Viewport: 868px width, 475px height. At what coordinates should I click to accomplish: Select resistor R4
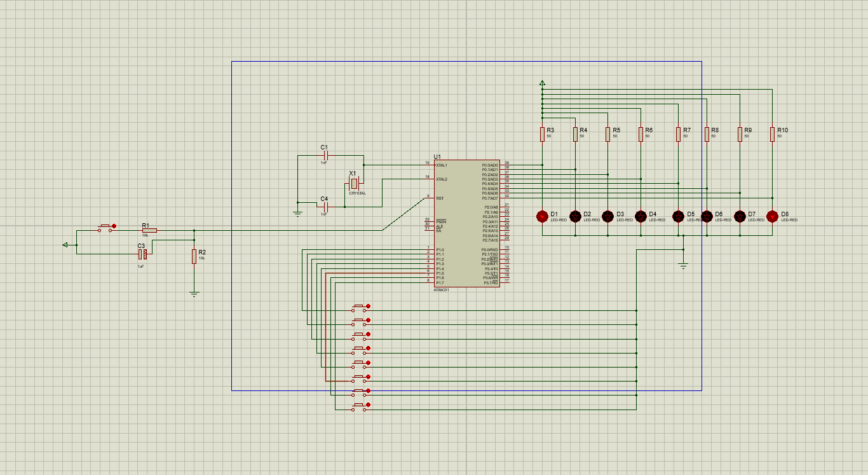click(575, 134)
